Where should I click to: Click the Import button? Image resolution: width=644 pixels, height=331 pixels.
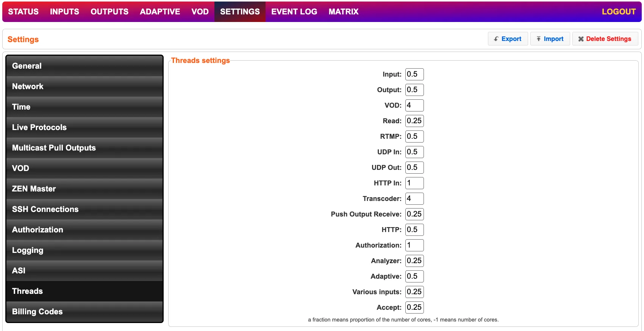click(x=550, y=39)
